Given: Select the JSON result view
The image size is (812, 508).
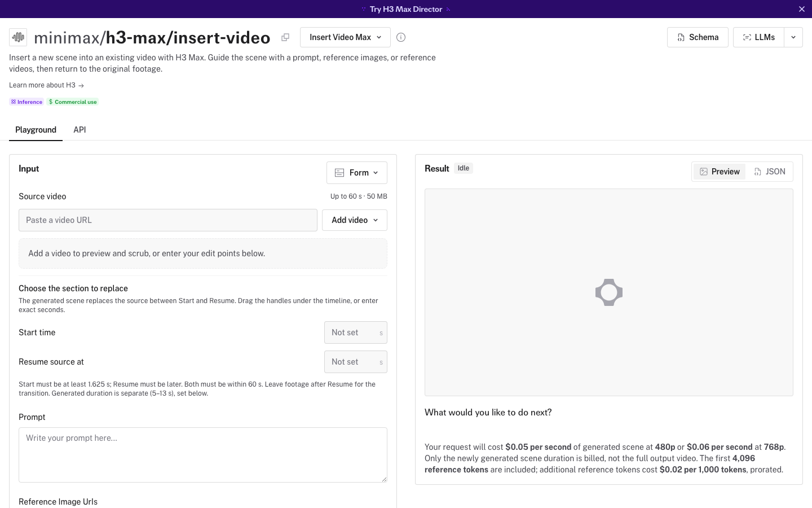Looking at the screenshot, I should click(770, 172).
